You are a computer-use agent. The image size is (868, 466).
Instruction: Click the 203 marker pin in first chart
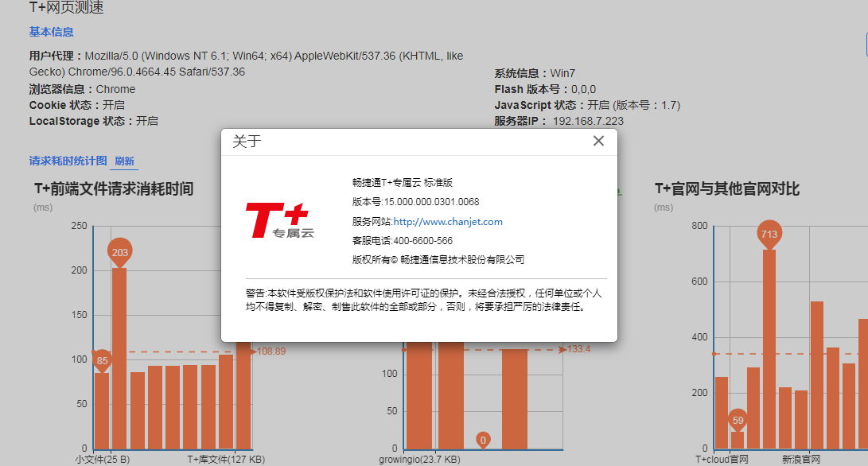click(x=119, y=252)
